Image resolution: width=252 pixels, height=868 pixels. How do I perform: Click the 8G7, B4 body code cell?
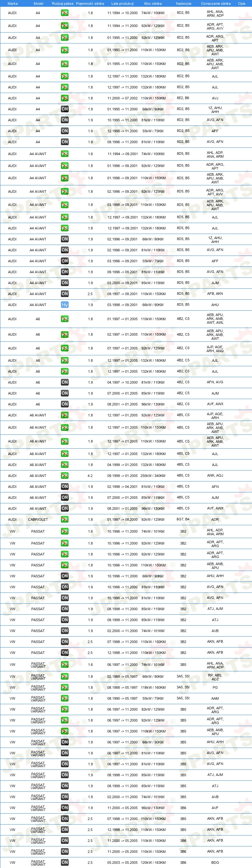(183, 519)
